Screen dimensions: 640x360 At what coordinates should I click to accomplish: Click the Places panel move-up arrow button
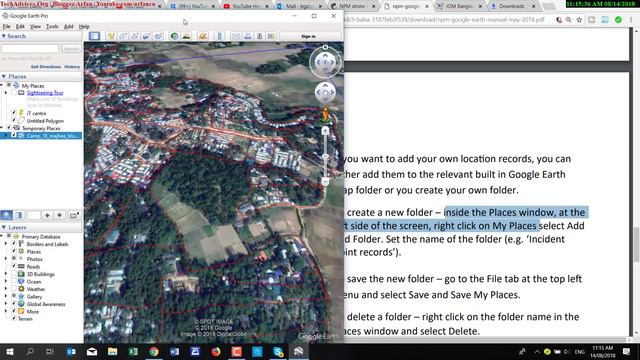click(x=47, y=215)
